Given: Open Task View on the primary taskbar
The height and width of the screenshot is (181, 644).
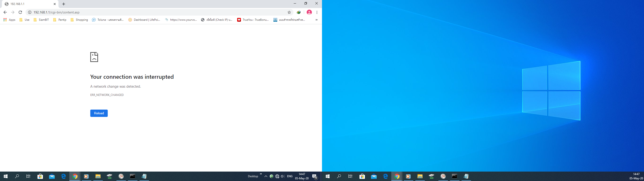Looking at the screenshot, I should click(x=29, y=176).
